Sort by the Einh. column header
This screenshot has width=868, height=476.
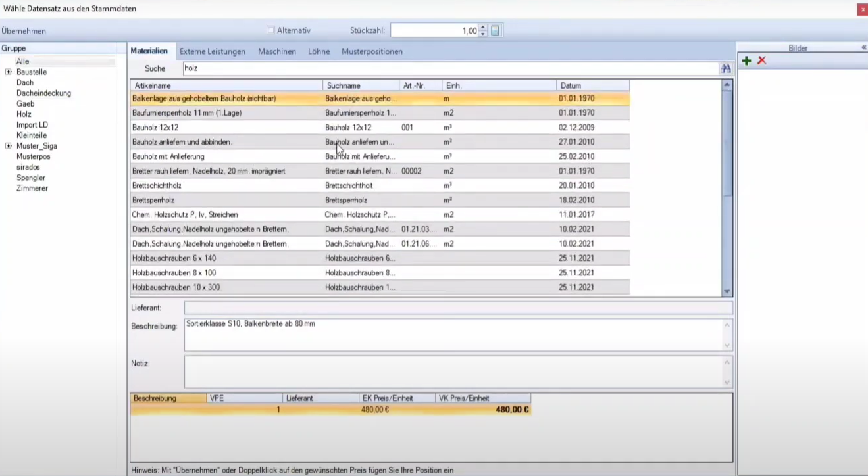(499, 85)
